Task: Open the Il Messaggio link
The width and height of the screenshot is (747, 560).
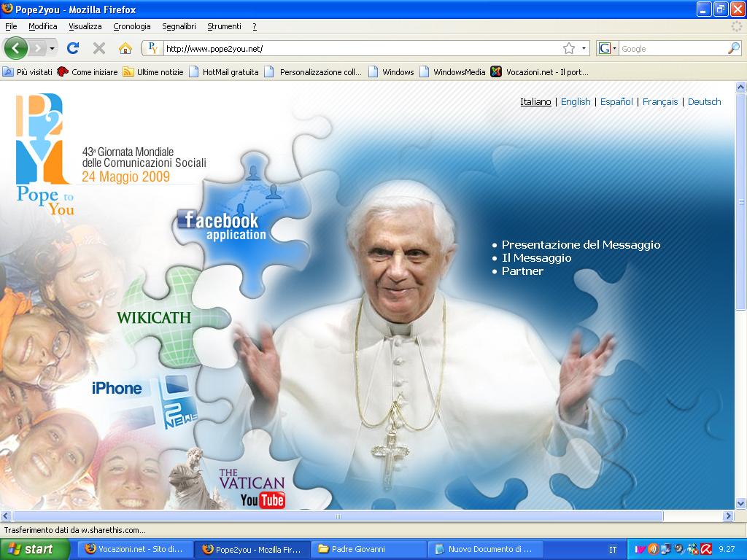Action: point(536,258)
